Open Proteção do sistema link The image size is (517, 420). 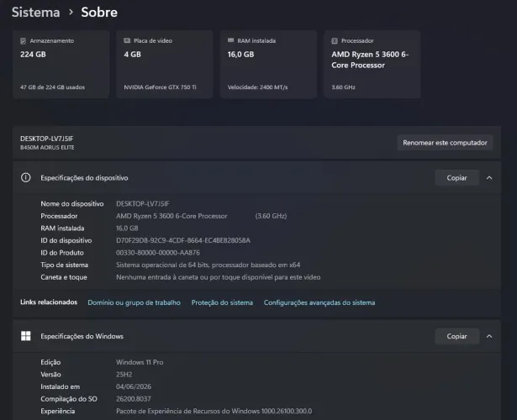point(222,302)
